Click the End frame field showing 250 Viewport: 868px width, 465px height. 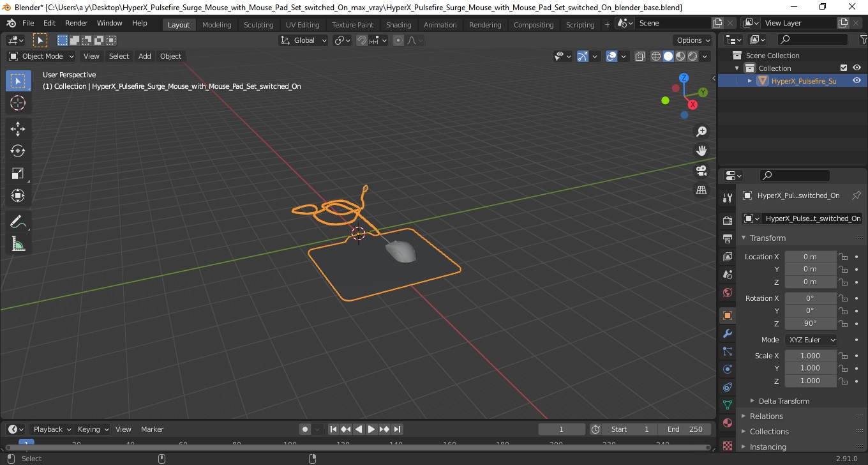click(x=685, y=429)
